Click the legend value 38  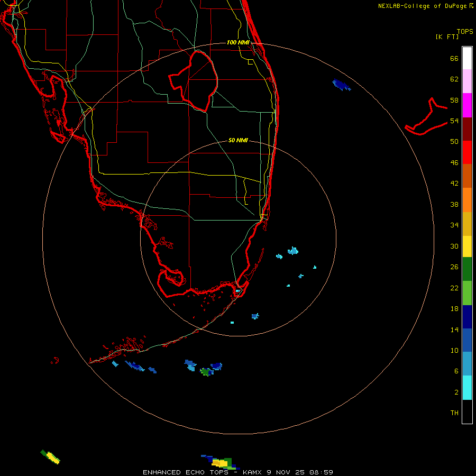[454, 204]
